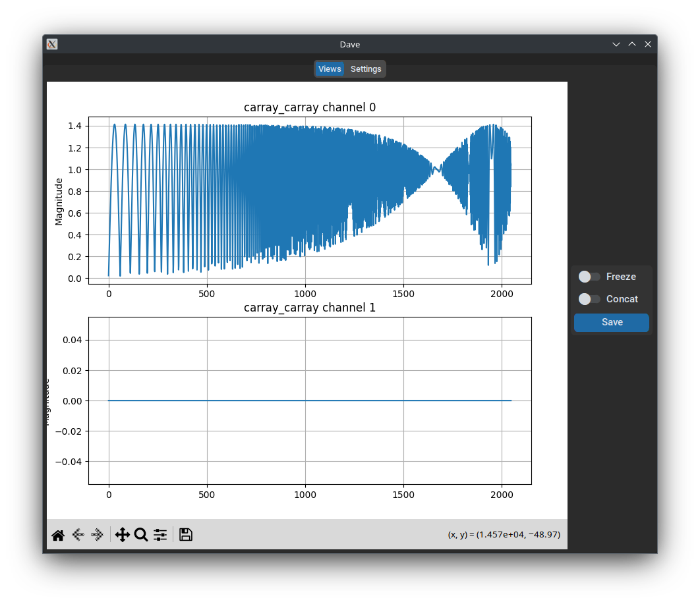The width and height of the screenshot is (700, 604).
Task: Open the Configure subplots sliders icon
Action: tap(160, 535)
